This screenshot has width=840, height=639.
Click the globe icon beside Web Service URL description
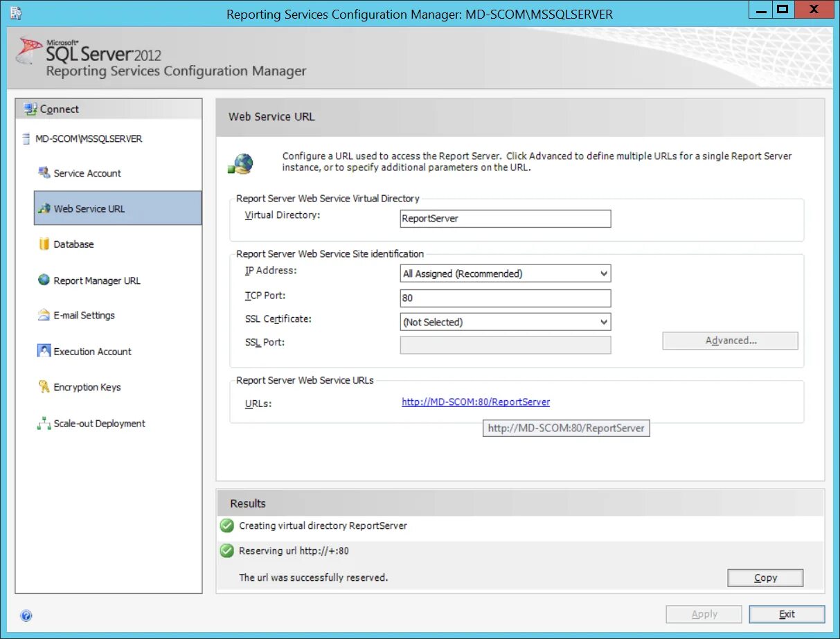tap(241, 164)
